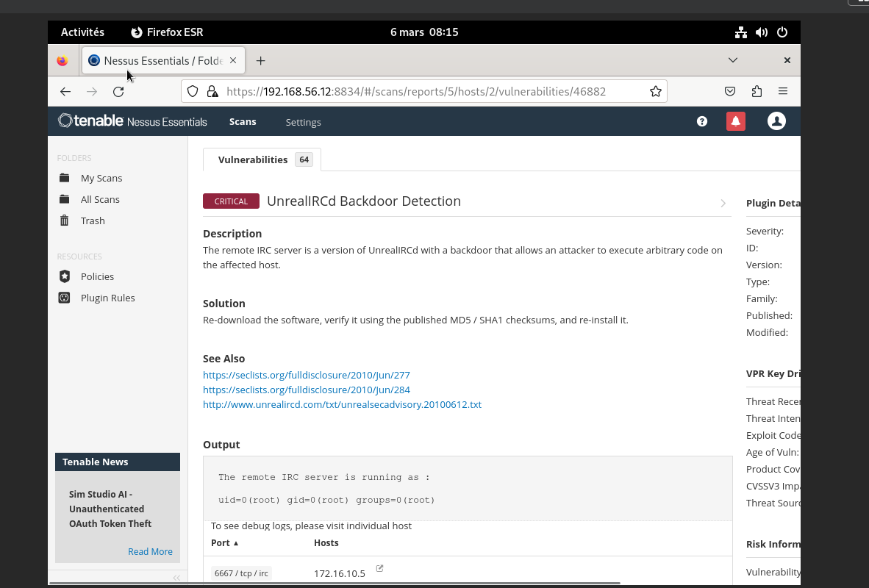The width and height of the screenshot is (869, 588).
Task: Open Nessus help question mark icon
Action: [701, 121]
